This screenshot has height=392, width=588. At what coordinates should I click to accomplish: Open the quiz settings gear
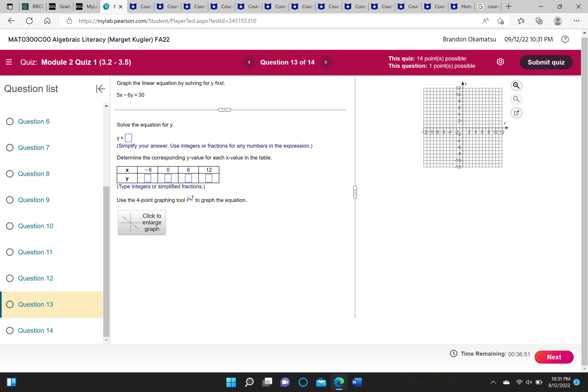[x=500, y=62]
